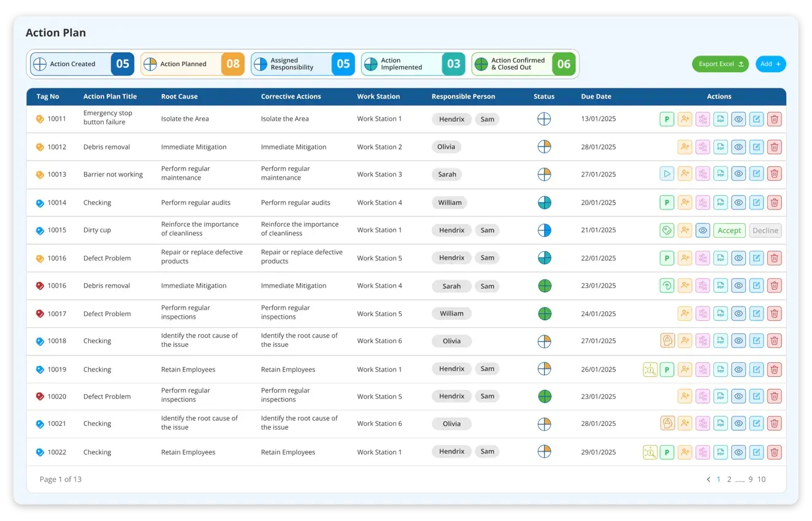
Task: Click the edit pencil icon on row 10017
Action: [x=756, y=313]
